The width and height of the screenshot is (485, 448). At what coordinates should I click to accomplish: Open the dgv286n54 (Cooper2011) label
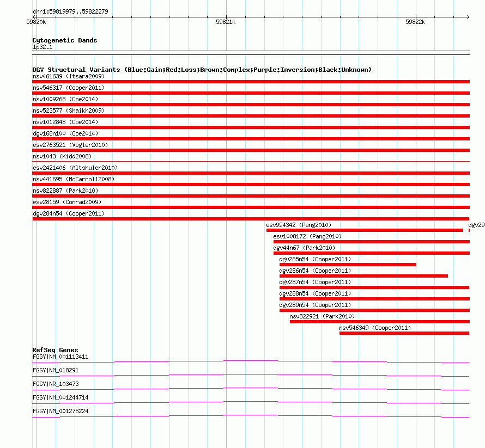(315, 271)
